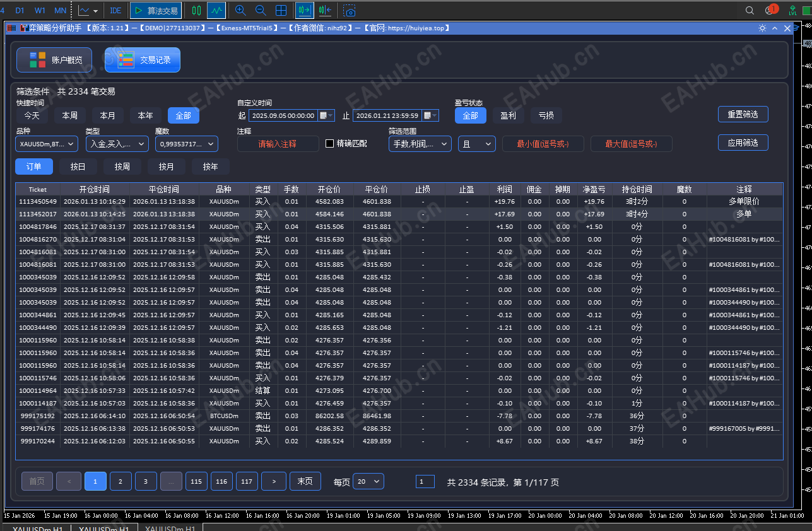
Task: Select 全部 under 盈亏状态
Action: tap(471, 115)
